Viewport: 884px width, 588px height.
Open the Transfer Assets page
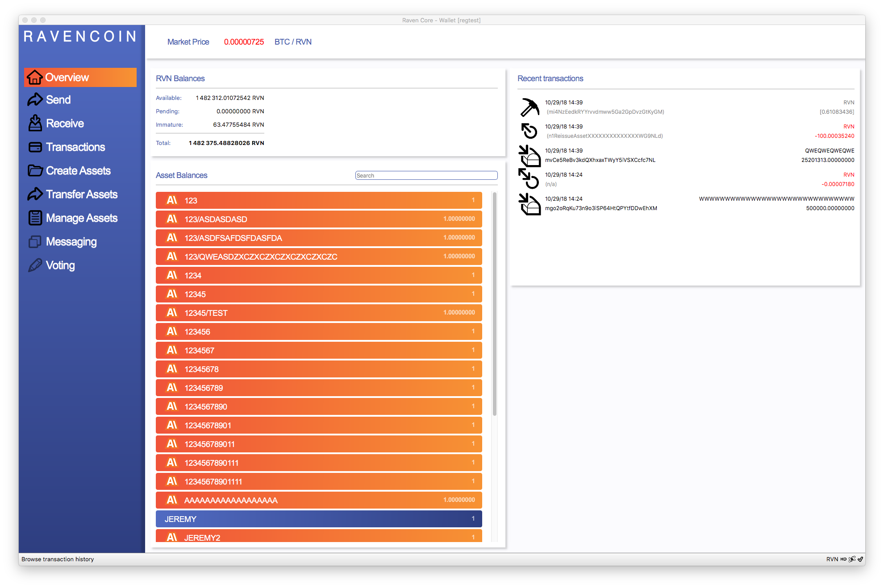(81, 194)
